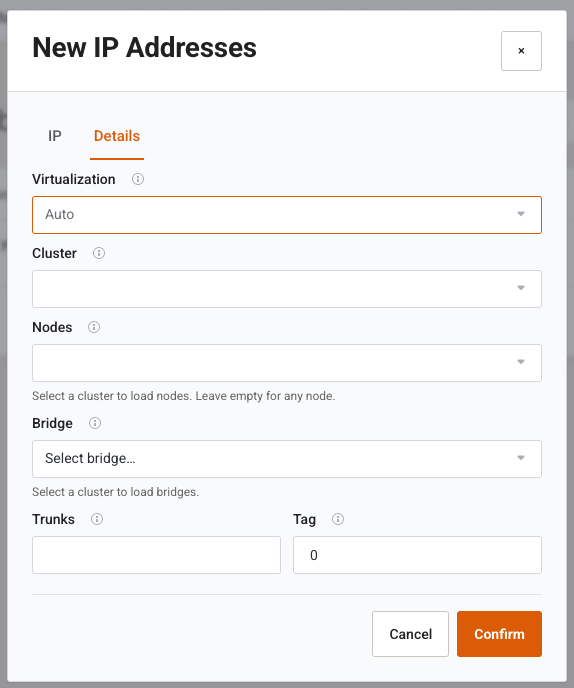Viewport: 574px width, 688px height.
Task: Open the Virtualization dropdown showing Auto
Action: pos(287,215)
